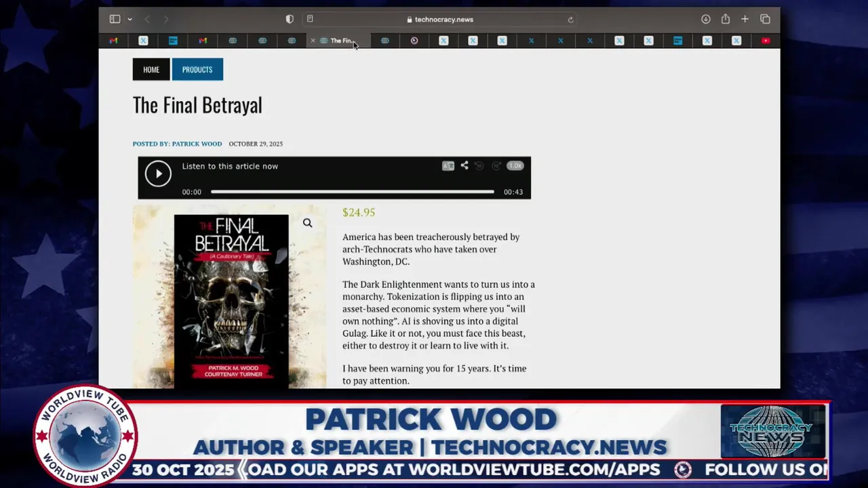868x488 pixels.
Task: Click the technocracy.news address field
Action: click(x=439, y=20)
